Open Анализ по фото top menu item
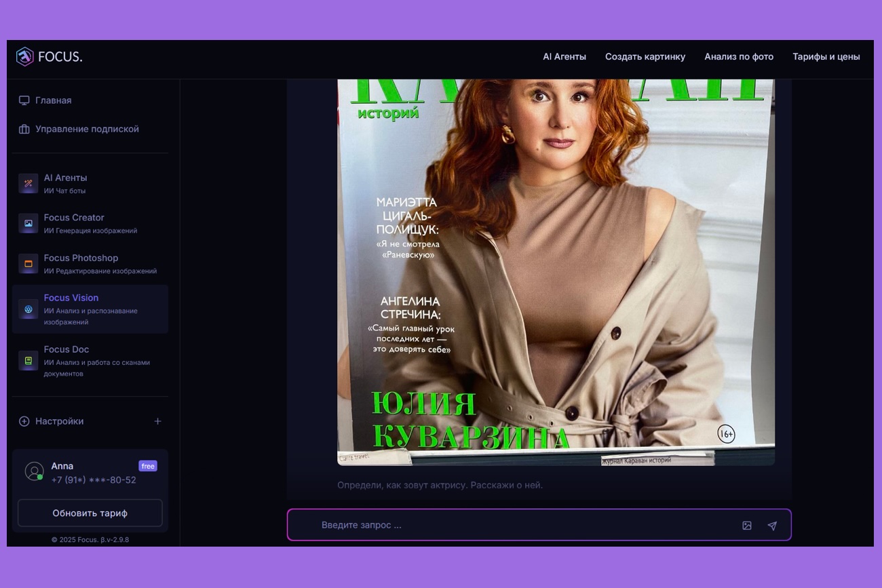 pyautogui.click(x=738, y=57)
